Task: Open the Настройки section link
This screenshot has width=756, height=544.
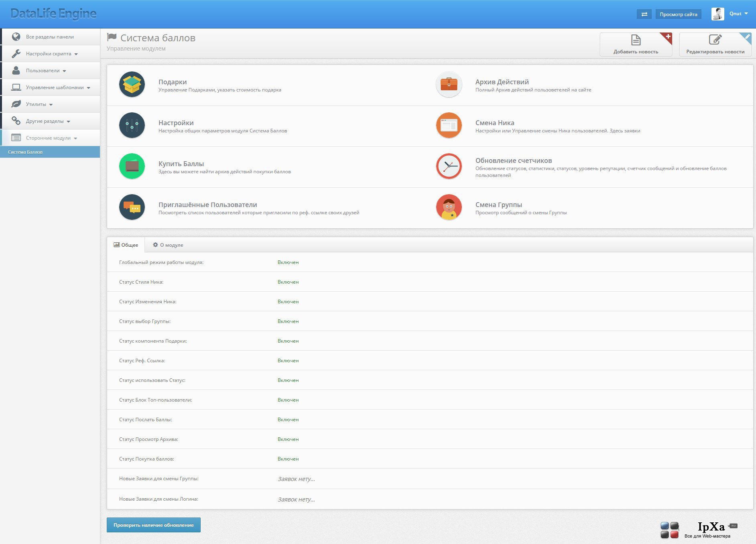Action: pos(176,123)
